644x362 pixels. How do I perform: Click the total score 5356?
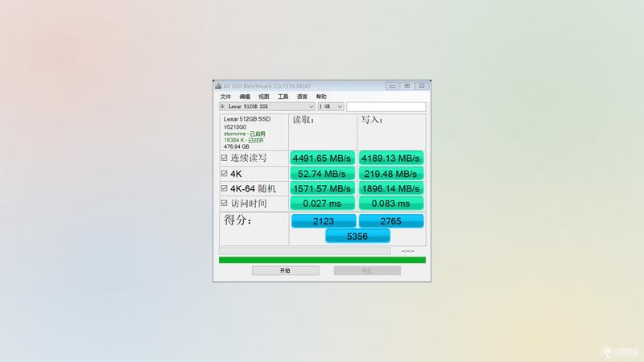pyautogui.click(x=357, y=237)
